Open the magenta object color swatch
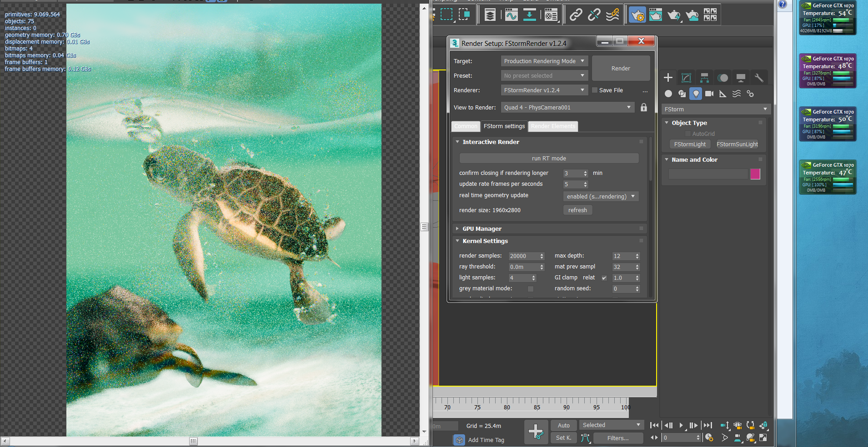The image size is (868, 447). 755,174
